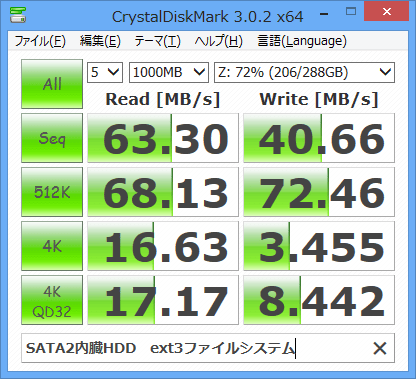The height and width of the screenshot is (379, 416).
Task: Open the 編集(E) menu
Action: pyautogui.click(x=100, y=41)
